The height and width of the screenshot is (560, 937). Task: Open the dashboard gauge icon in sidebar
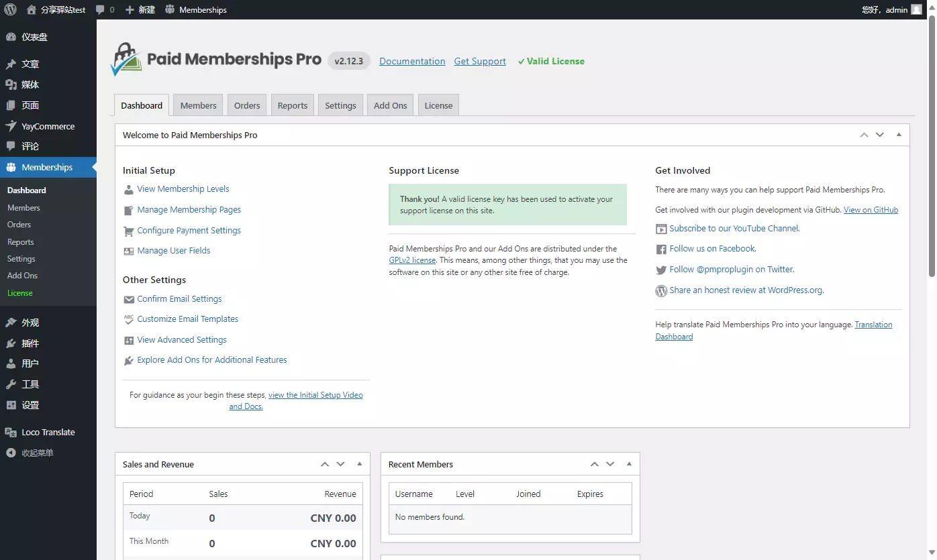[11, 37]
